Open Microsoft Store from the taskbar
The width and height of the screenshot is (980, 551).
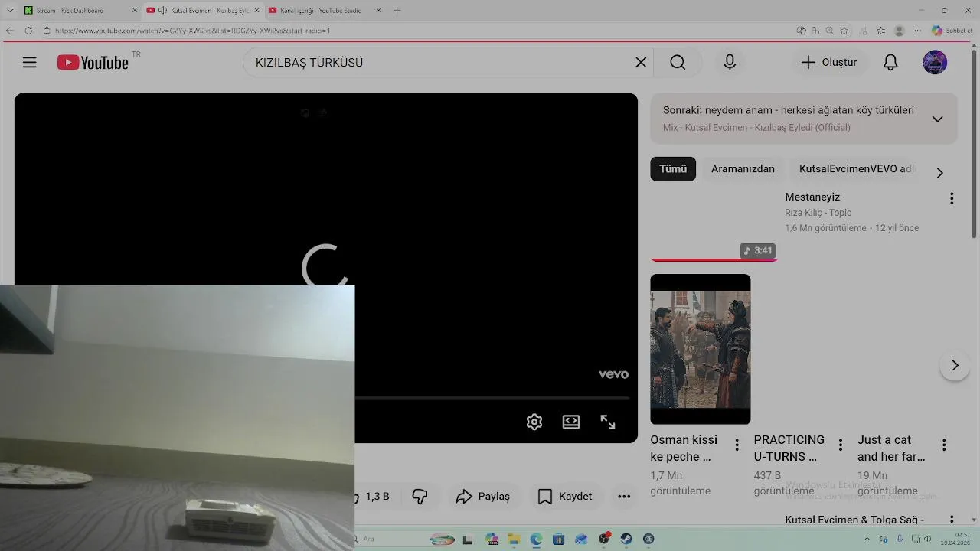(x=559, y=540)
